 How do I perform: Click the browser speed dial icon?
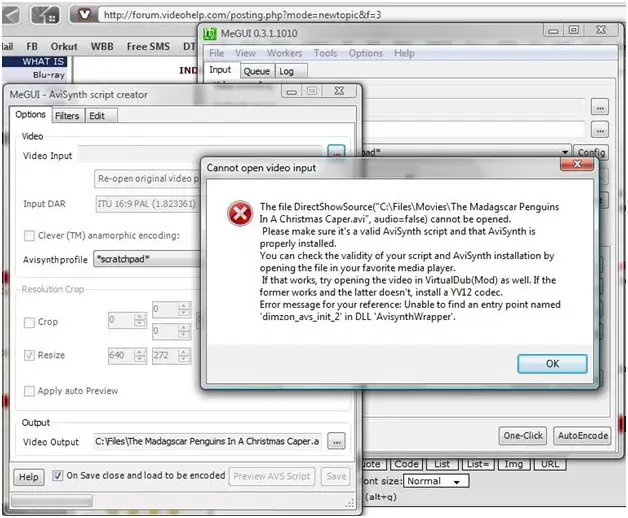point(45,15)
